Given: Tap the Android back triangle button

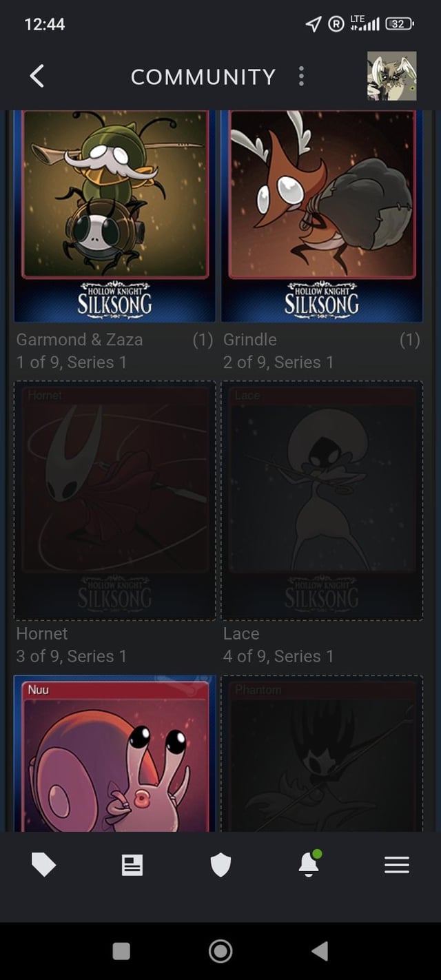Looking at the screenshot, I should coord(319,951).
